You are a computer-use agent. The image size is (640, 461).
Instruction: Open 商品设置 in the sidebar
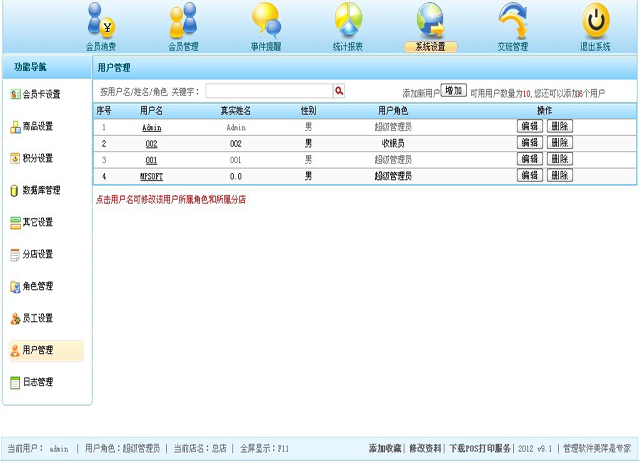(x=38, y=127)
